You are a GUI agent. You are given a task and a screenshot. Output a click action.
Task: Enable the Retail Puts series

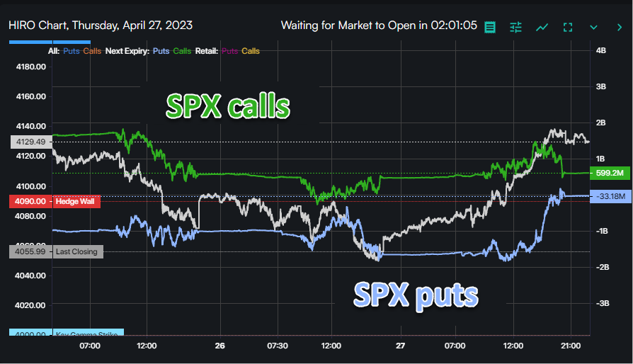point(229,52)
